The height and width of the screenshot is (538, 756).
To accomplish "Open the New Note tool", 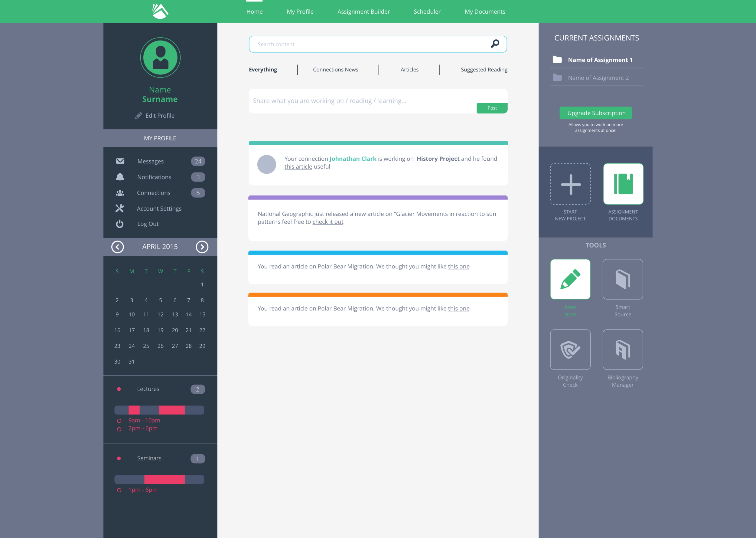I will (570, 279).
